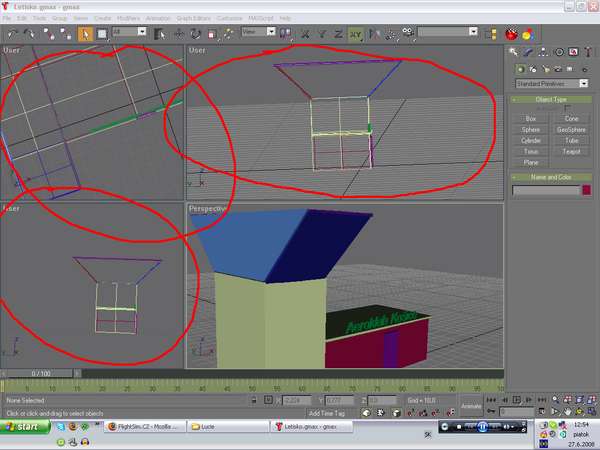Switch to the Modify command panel tab
The width and height of the screenshot is (600, 450).
pyautogui.click(x=528, y=52)
